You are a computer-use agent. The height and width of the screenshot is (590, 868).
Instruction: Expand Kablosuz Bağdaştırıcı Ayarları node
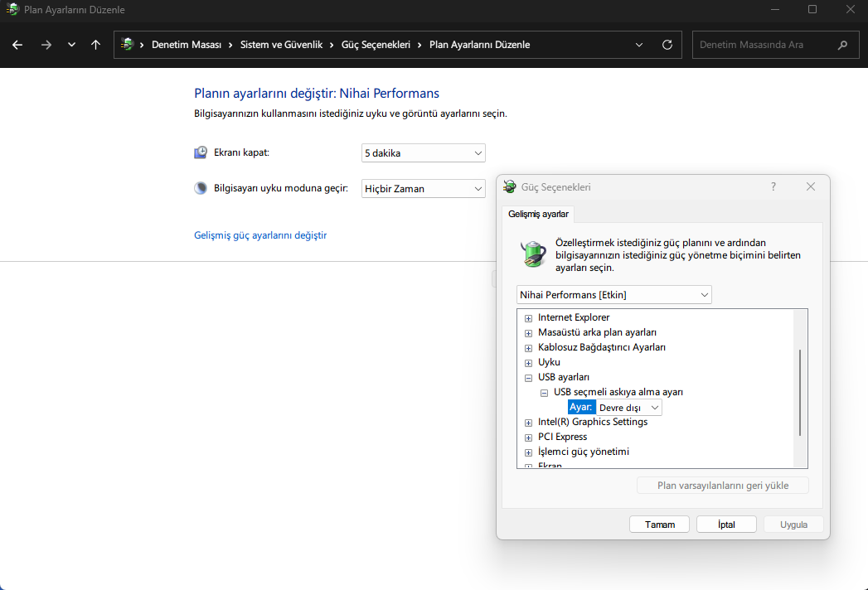[x=528, y=348]
